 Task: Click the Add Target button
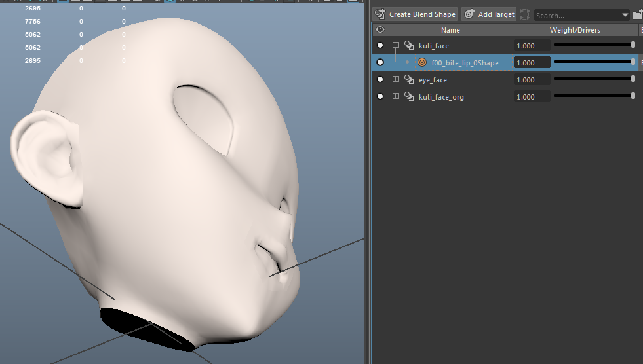tap(489, 14)
